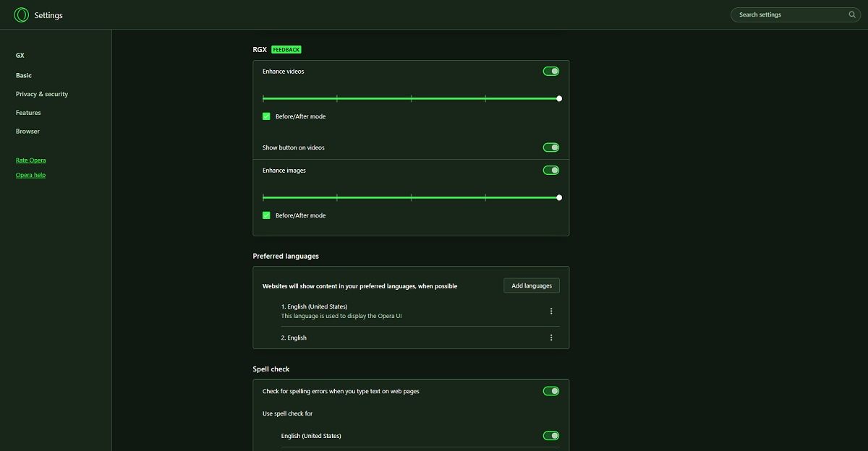The height and width of the screenshot is (451, 868).
Task: Open options menu for English (United States)
Action: click(551, 310)
